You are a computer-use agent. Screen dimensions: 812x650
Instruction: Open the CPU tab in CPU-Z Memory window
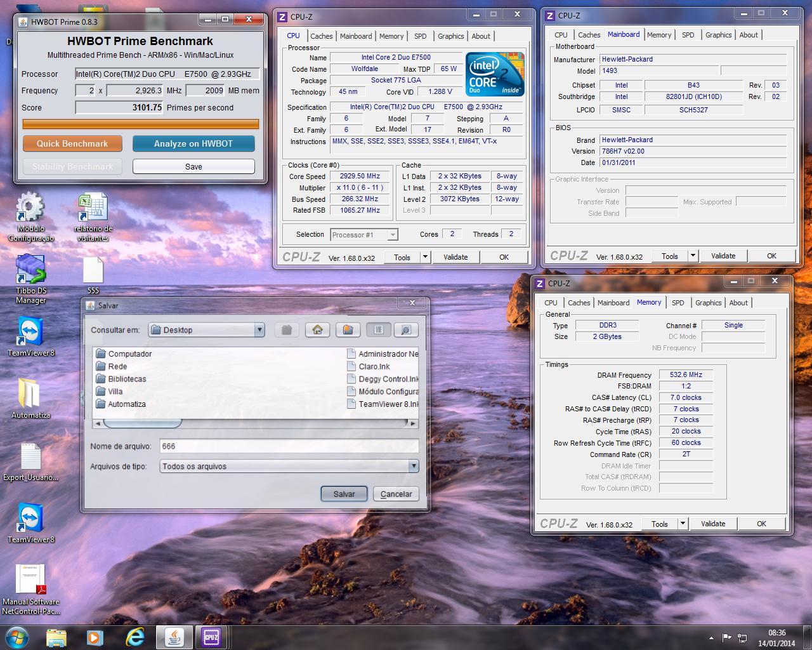tap(551, 303)
